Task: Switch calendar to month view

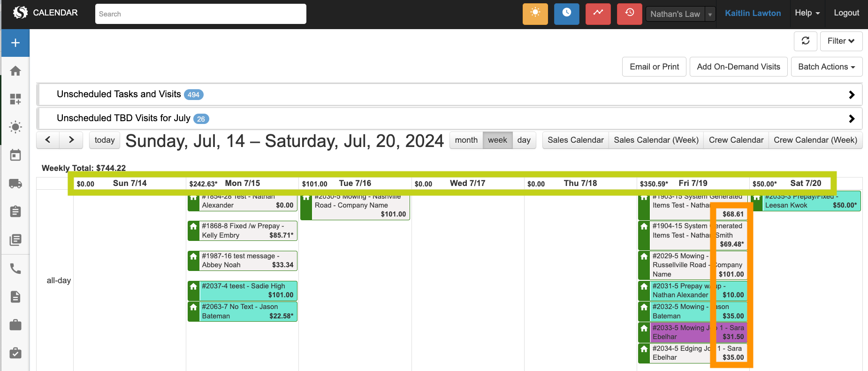Action: [466, 140]
